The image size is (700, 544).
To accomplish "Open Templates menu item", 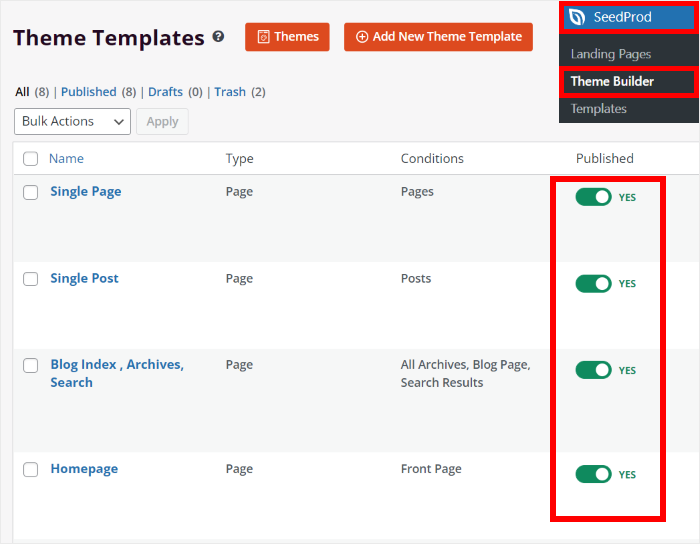I will [x=598, y=109].
